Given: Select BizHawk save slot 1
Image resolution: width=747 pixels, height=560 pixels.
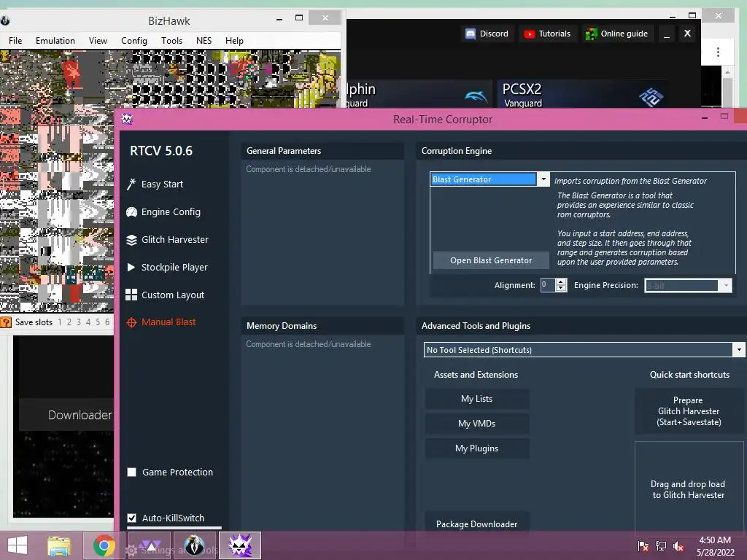Looking at the screenshot, I should 60,322.
